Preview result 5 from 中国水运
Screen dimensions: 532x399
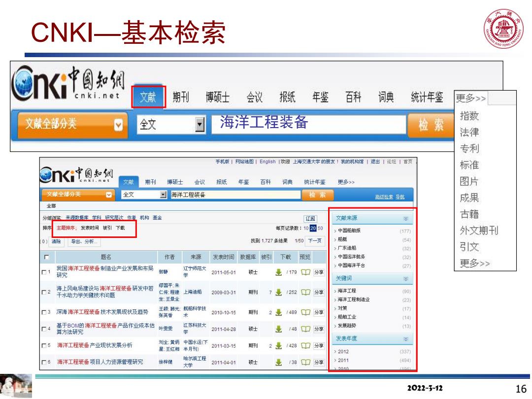click(305, 345)
